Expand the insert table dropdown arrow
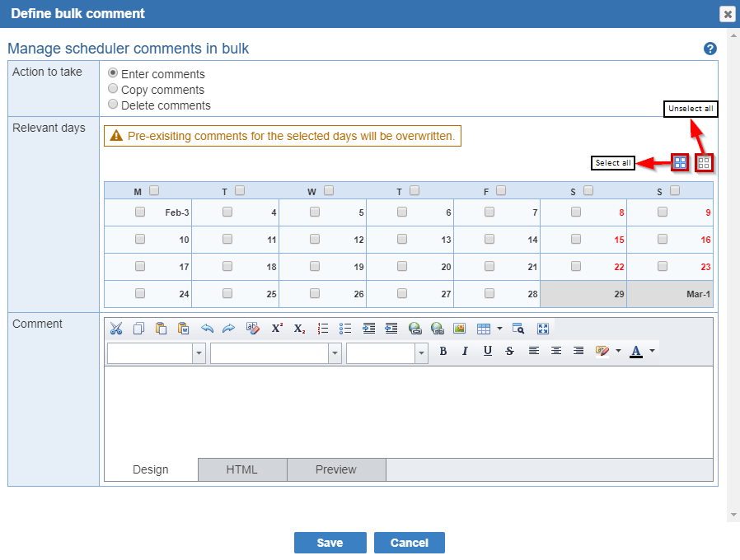The image size is (740, 560). (499, 329)
